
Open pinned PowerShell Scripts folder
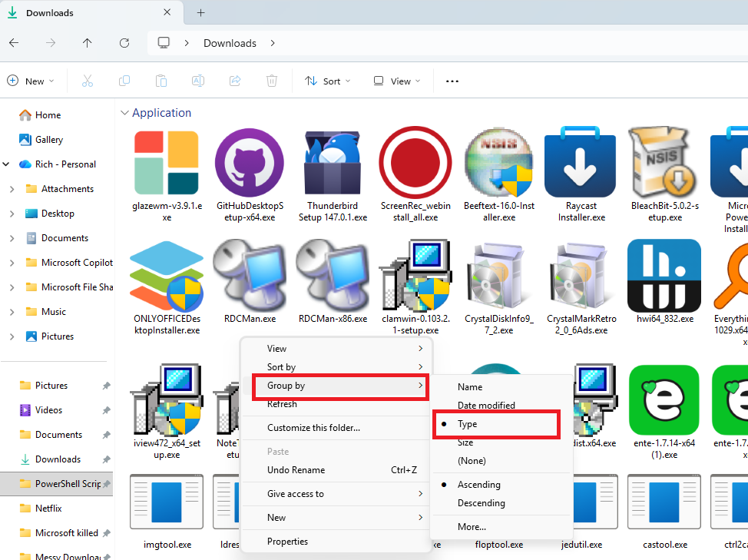[x=56, y=484]
